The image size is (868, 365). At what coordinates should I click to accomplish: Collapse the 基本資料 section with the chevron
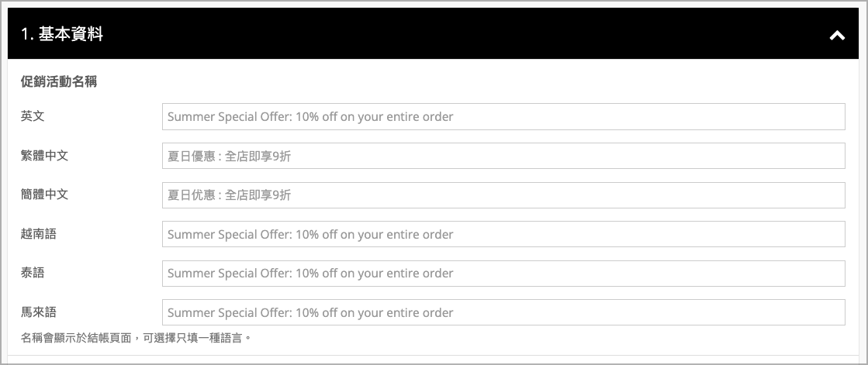click(x=837, y=35)
